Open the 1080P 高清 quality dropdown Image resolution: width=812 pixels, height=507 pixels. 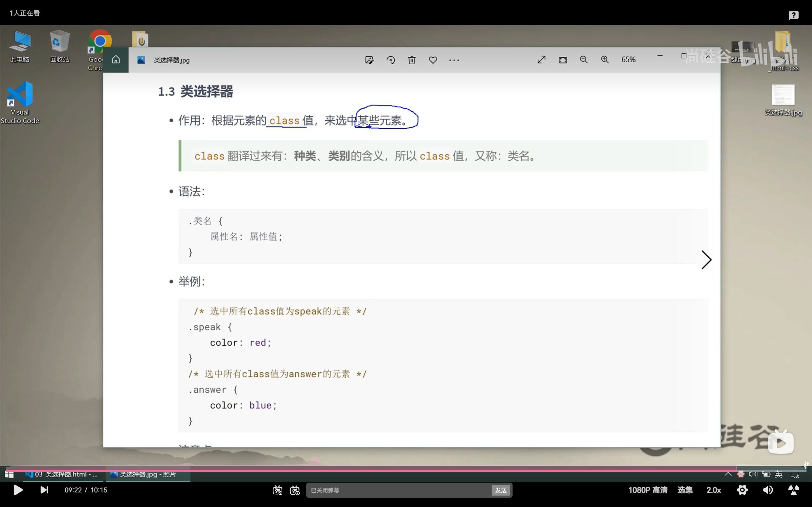pyautogui.click(x=648, y=490)
